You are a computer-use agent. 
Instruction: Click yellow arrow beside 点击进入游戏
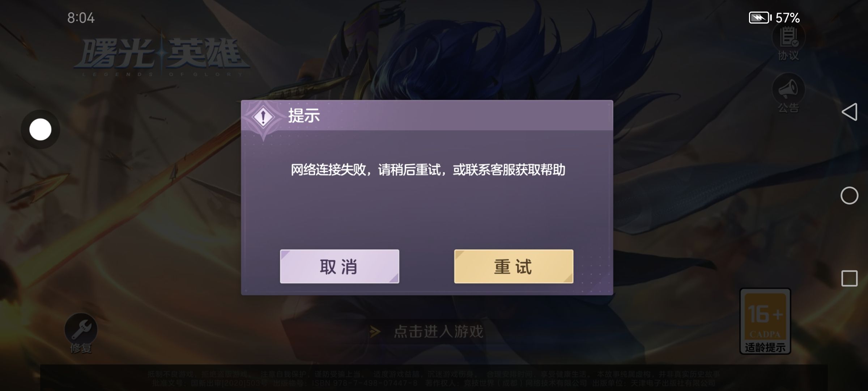375,332
